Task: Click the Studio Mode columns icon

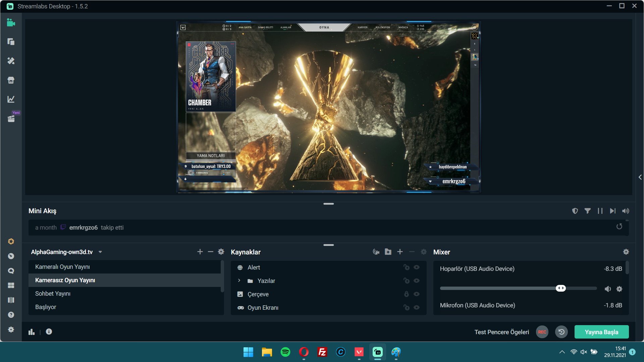Action: point(11,300)
